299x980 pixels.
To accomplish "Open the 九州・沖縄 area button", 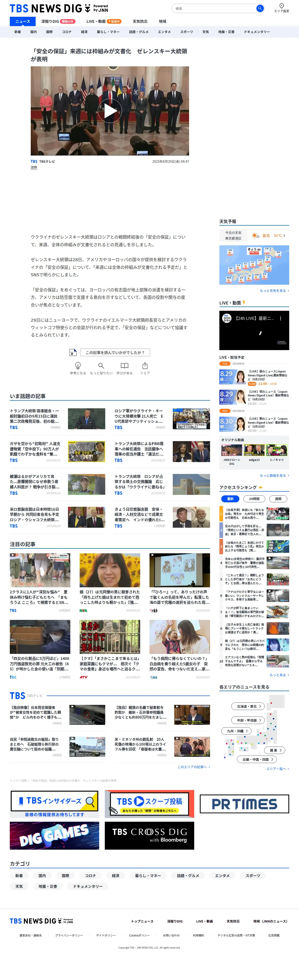I will point(237,731).
